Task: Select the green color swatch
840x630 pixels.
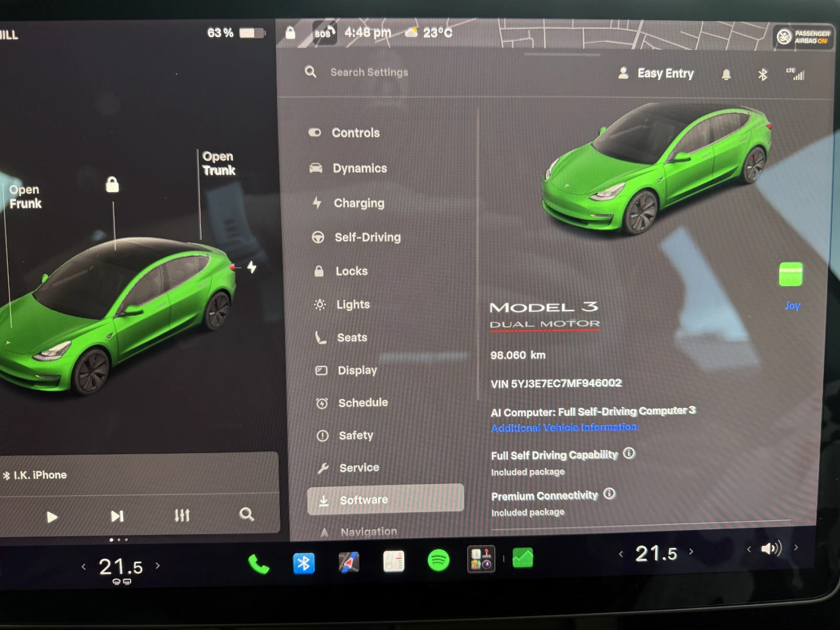Action: click(x=791, y=274)
